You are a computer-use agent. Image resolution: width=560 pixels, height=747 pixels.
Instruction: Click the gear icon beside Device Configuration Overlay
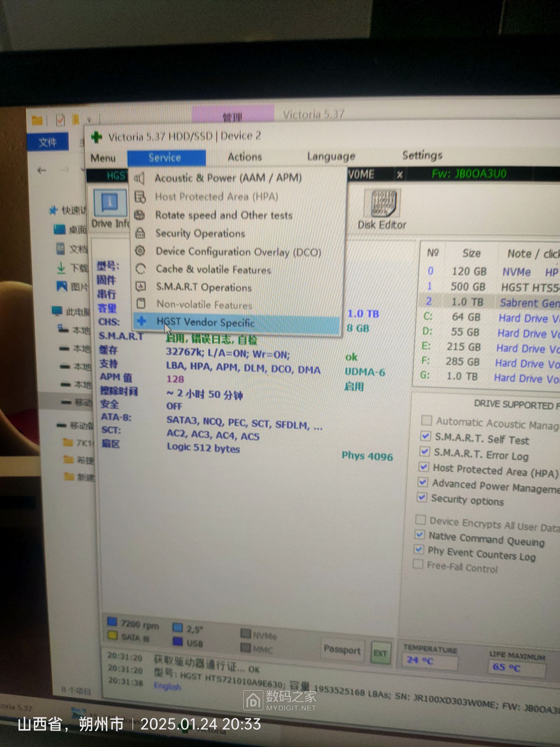[140, 251]
